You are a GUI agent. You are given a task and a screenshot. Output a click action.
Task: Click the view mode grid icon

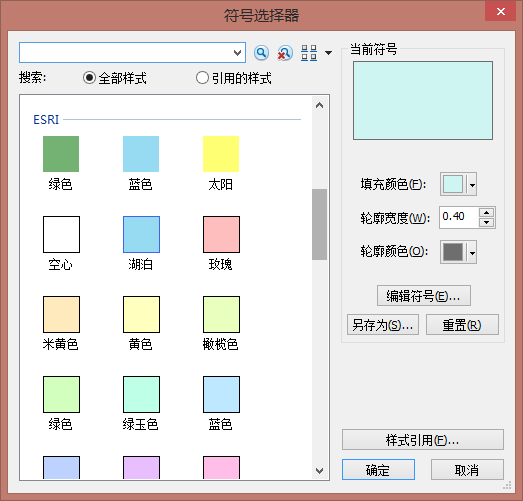tap(309, 53)
